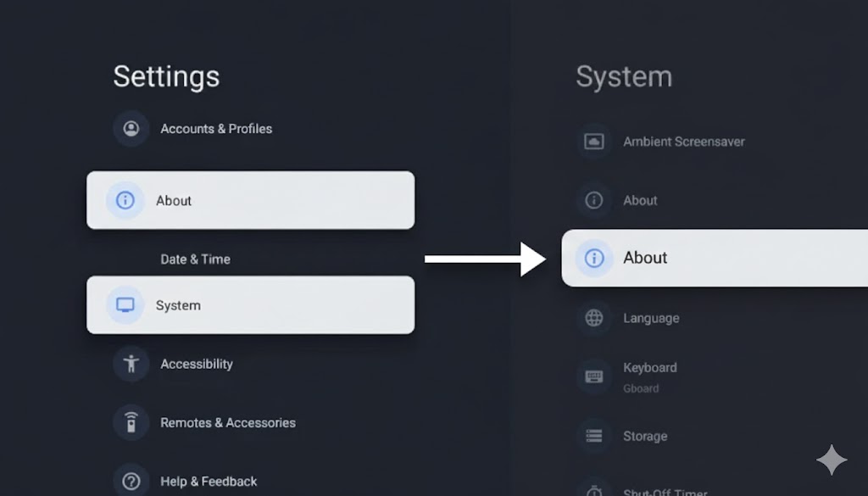Click the Language globe icon

594,318
